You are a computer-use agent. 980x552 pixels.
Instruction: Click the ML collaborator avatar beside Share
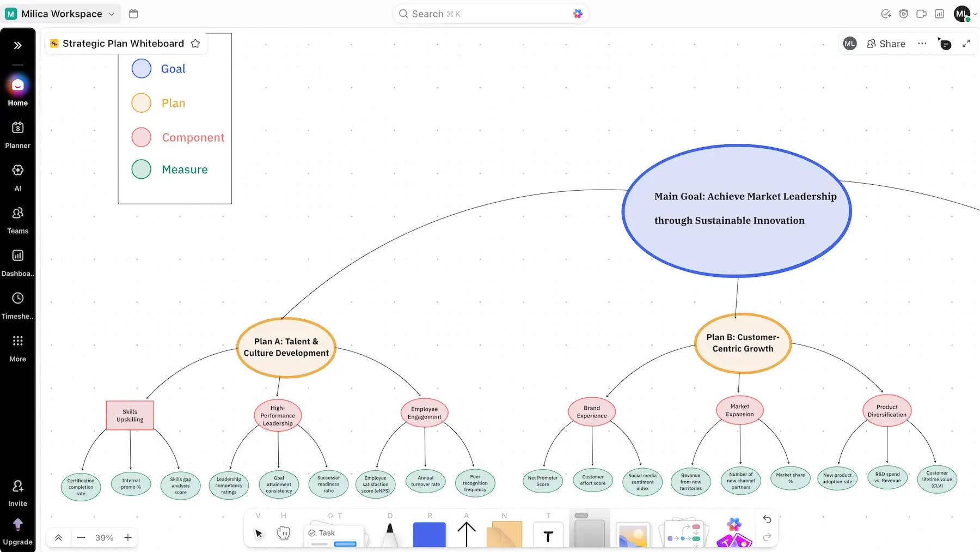point(850,44)
